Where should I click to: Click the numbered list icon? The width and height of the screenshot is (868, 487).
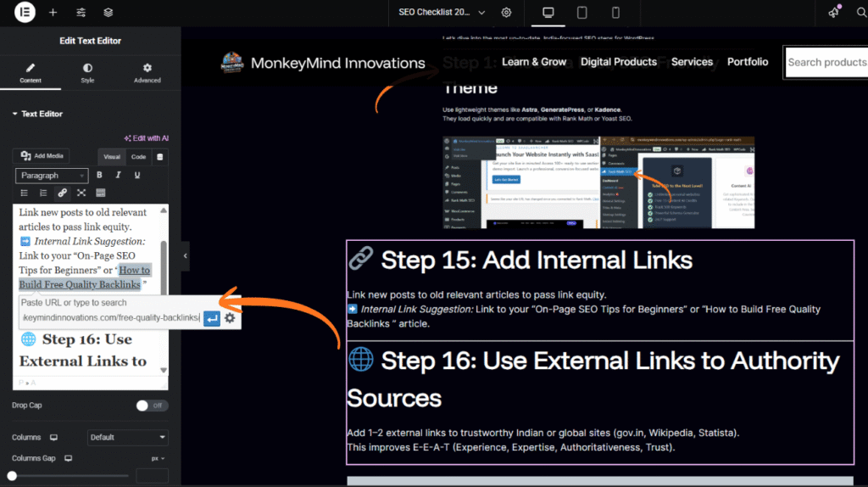pyautogui.click(x=43, y=193)
